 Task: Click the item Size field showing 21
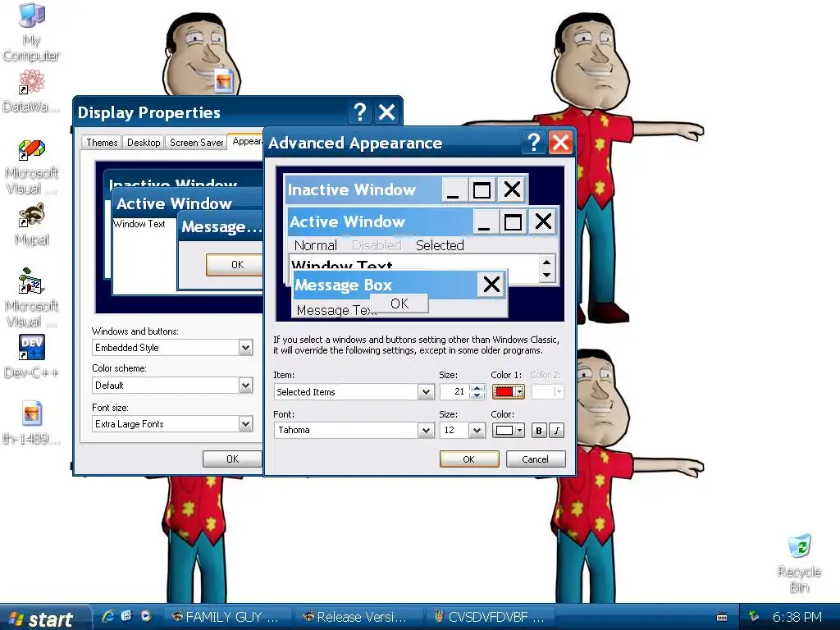tap(454, 391)
